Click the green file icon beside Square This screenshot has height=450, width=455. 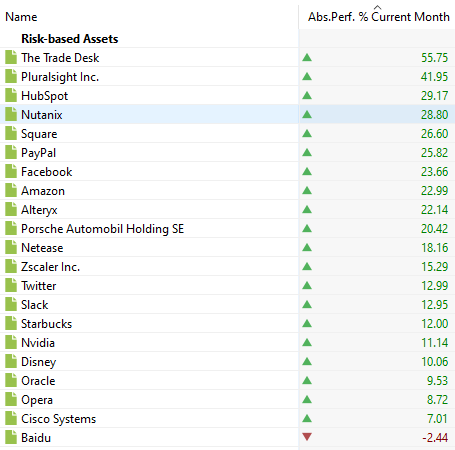click(11, 133)
